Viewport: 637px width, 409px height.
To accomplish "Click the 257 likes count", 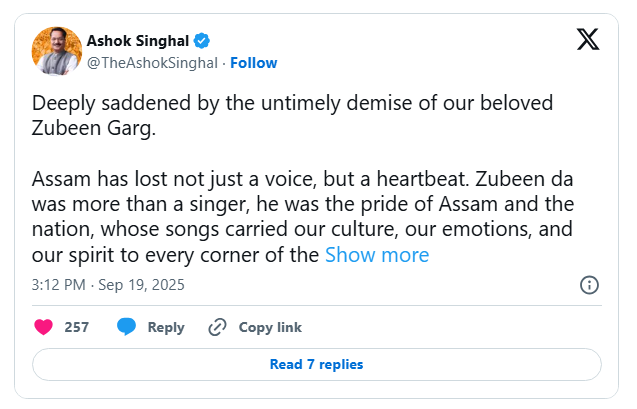I will coord(77,327).
